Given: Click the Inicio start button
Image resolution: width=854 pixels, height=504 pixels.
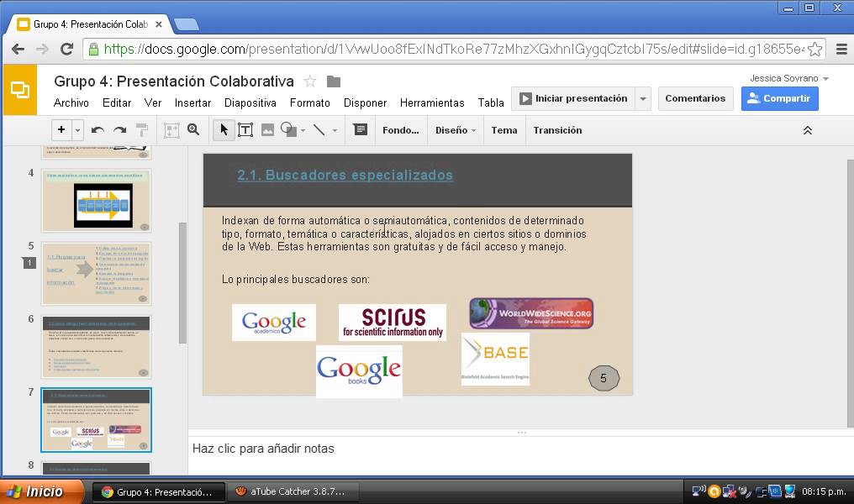Looking at the screenshot, I should (43, 491).
